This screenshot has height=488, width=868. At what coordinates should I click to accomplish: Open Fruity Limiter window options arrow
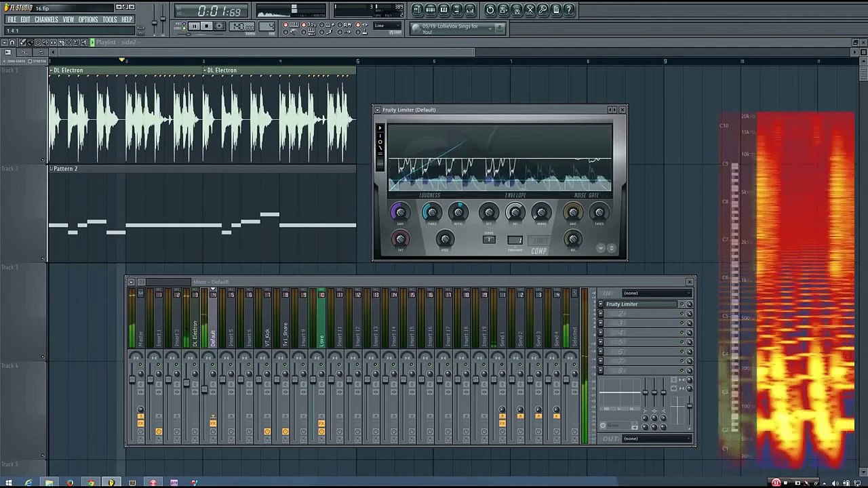[x=377, y=110]
